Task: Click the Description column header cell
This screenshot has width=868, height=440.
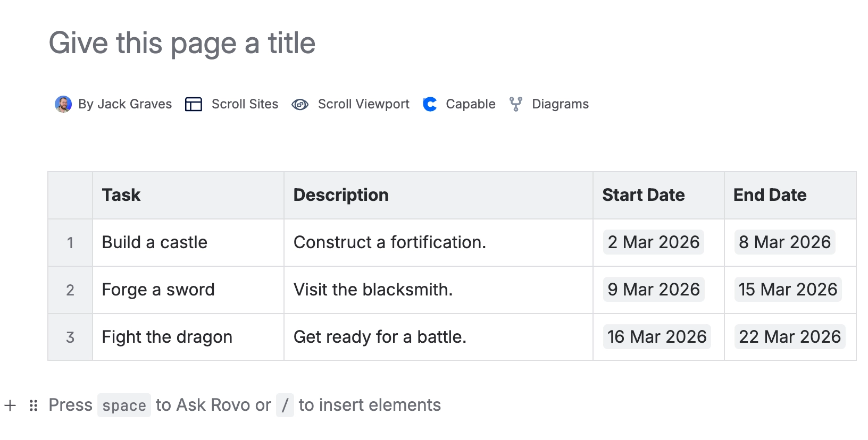Action: [438, 195]
